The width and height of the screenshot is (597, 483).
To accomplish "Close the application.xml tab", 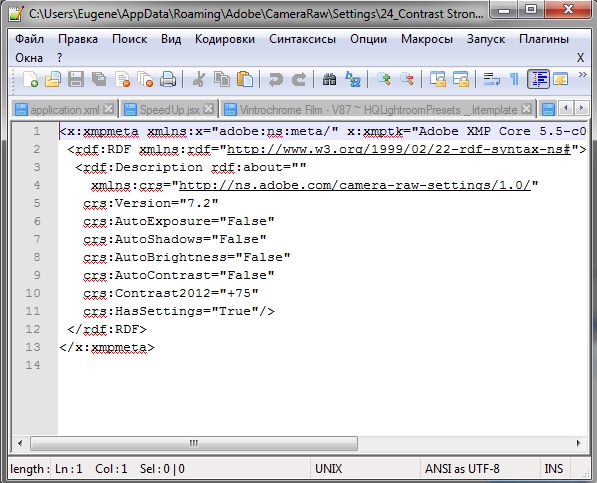I will tap(109, 109).
